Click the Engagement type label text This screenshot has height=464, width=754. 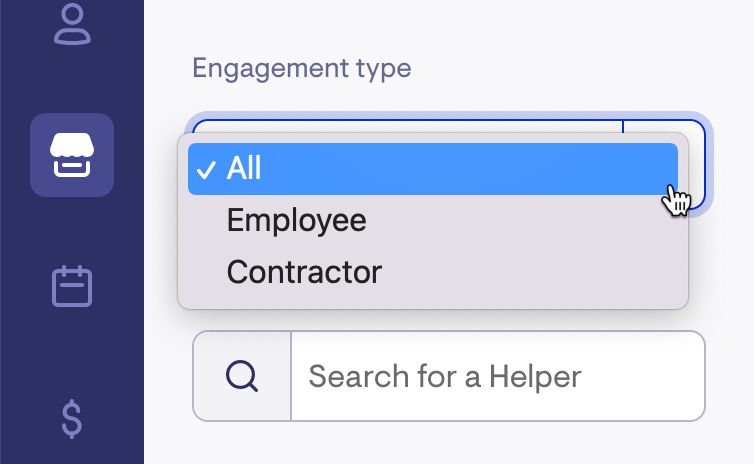[302, 68]
